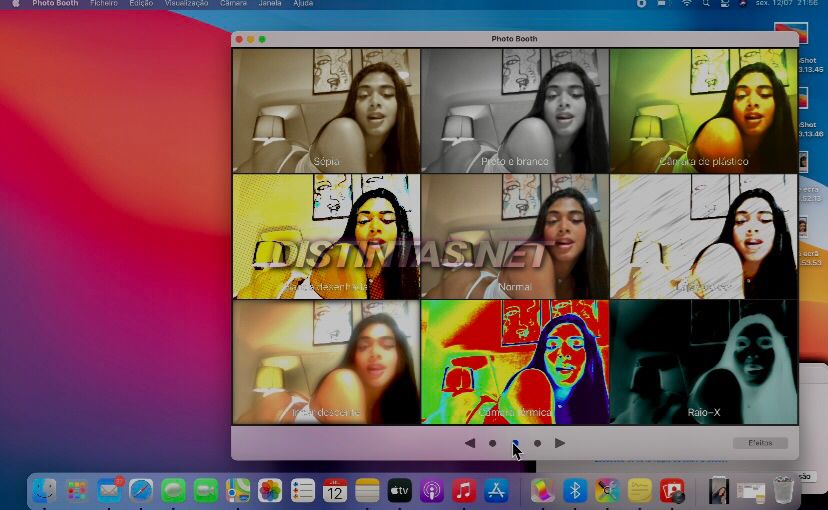The image size is (828, 510).
Task: Go to previous effects page arrow
Action: (x=469, y=443)
